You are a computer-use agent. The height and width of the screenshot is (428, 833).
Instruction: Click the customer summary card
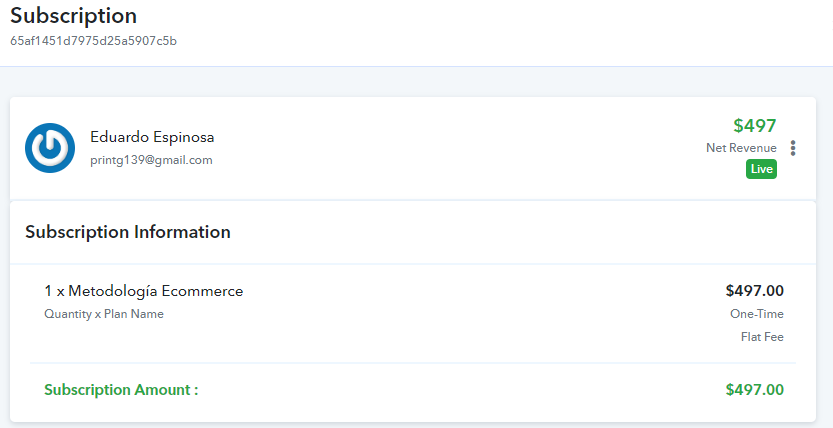click(413, 148)
